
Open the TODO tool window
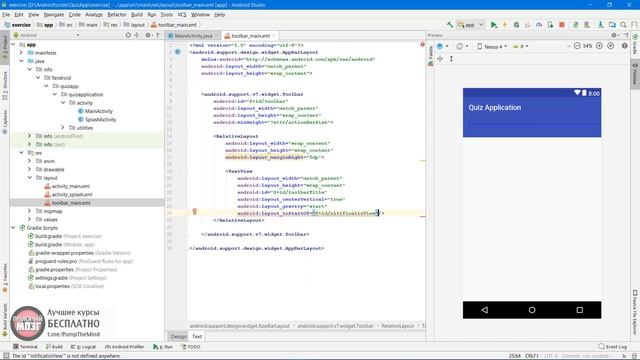[191, 347]
